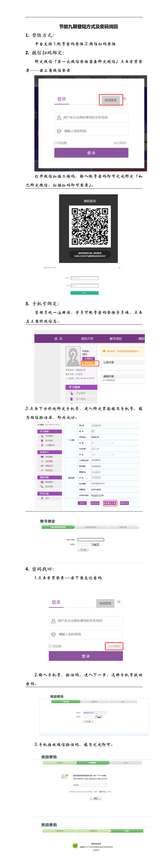The width and height of the screenshot is (168, 868).
Task: Click the captcha image in 账号绑定
Action: (96, 545)
